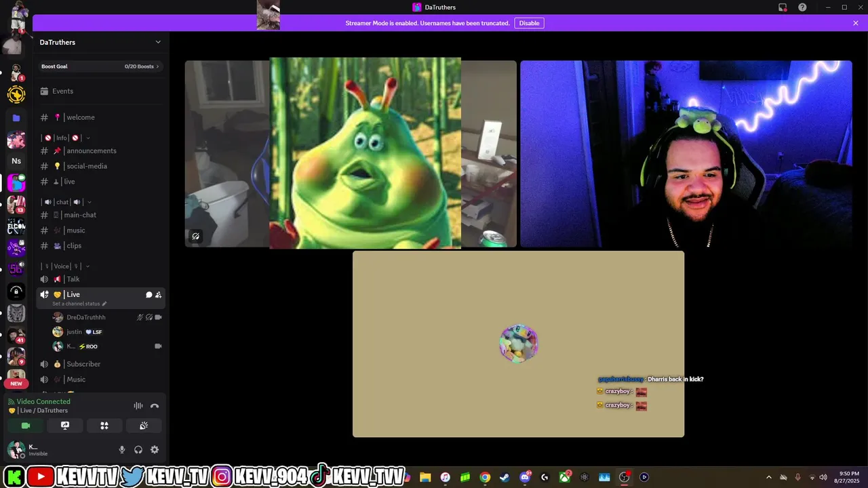
Task: Open the soundboard button
Action: (x=144, y=426)
